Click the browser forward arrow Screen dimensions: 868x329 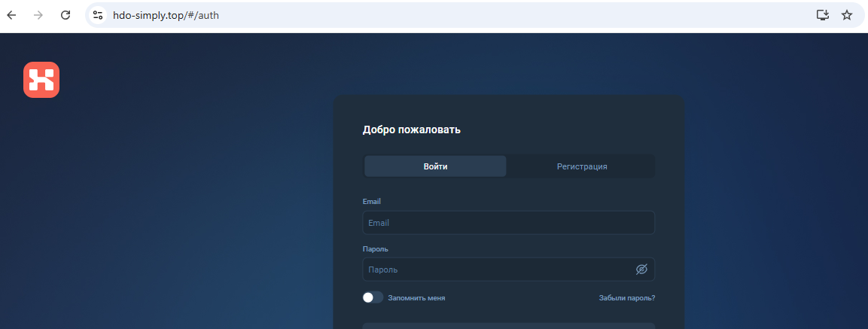pos(38,15)
